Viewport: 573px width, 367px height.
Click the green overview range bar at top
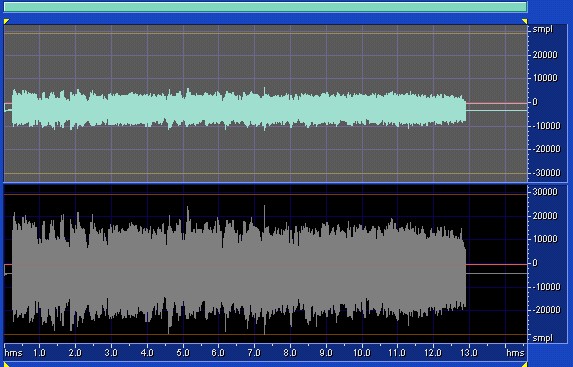pyautogui.click(x=265, y=7)
